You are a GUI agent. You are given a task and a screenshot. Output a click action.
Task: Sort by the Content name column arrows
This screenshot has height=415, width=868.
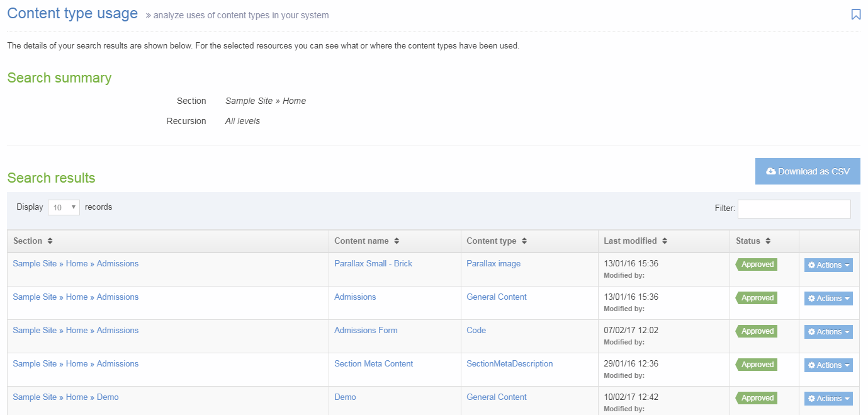click(396, 241)
